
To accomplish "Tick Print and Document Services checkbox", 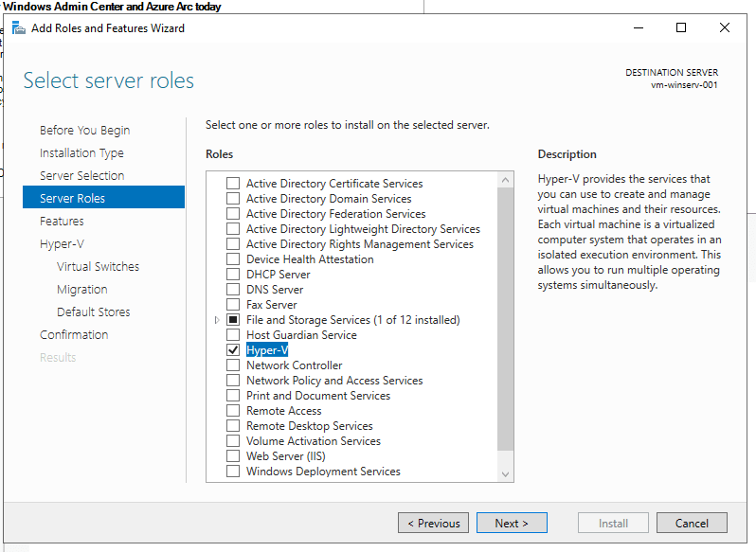I will [x=233, y=396].
